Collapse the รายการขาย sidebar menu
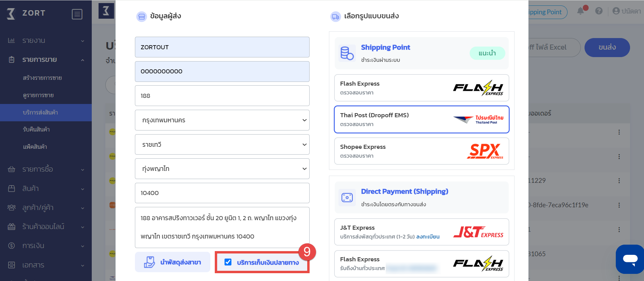The width and height of the screenshot is (644, 281). pyautogui.click(x=46, y=59)
